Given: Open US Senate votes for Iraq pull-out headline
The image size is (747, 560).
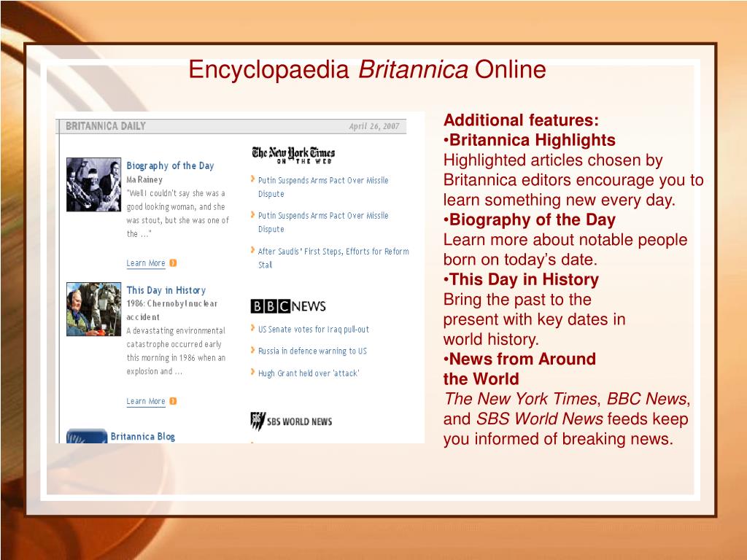Looking at the screenshot, I should coord(314,329).
